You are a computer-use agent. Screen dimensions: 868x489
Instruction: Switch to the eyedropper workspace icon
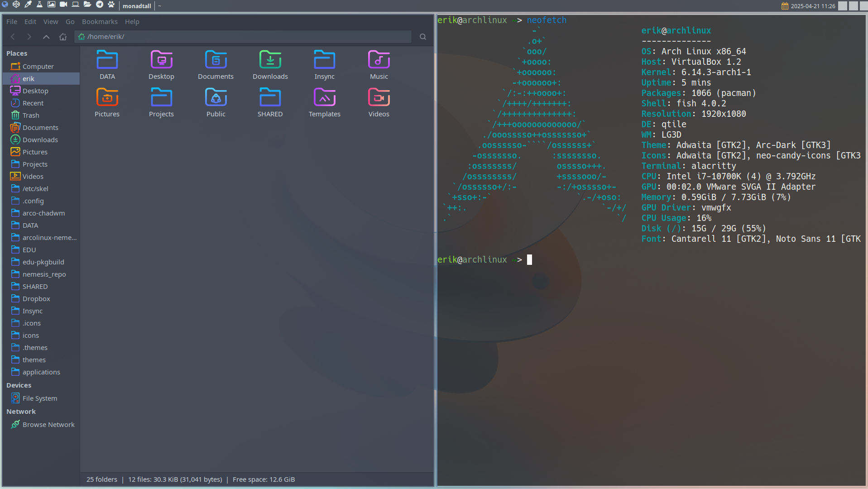28,5
